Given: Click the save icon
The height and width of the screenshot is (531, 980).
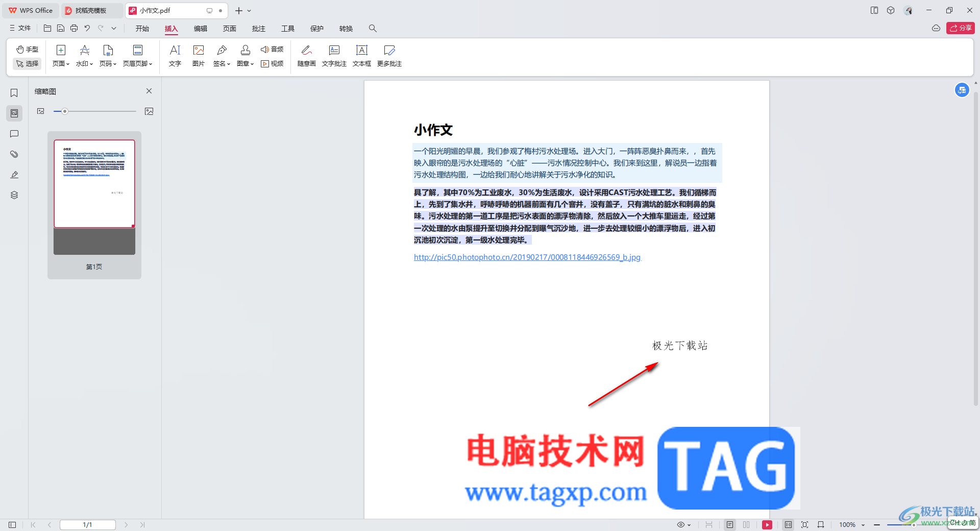Looking at the screenshot, I should (61, 29).
